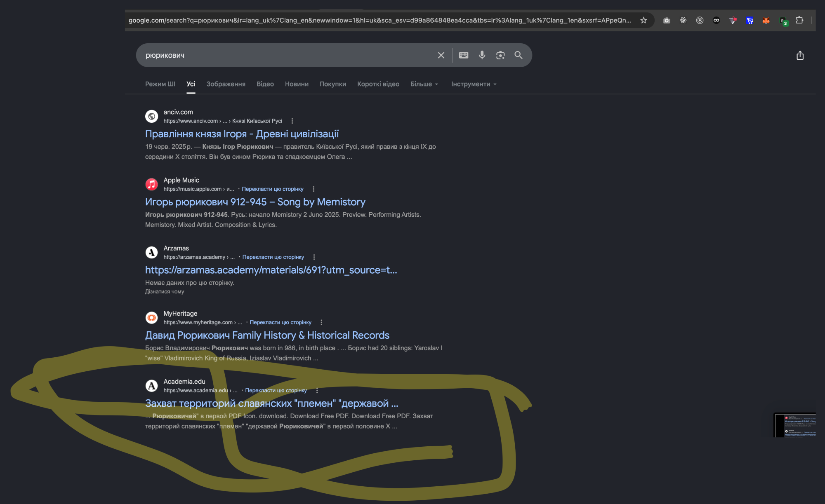Image resolution: width=825 pixels, height=504 pixels.
Task: Click the 'Князі Київської Русі' breadcrumb
Action: tap(257, 121)
